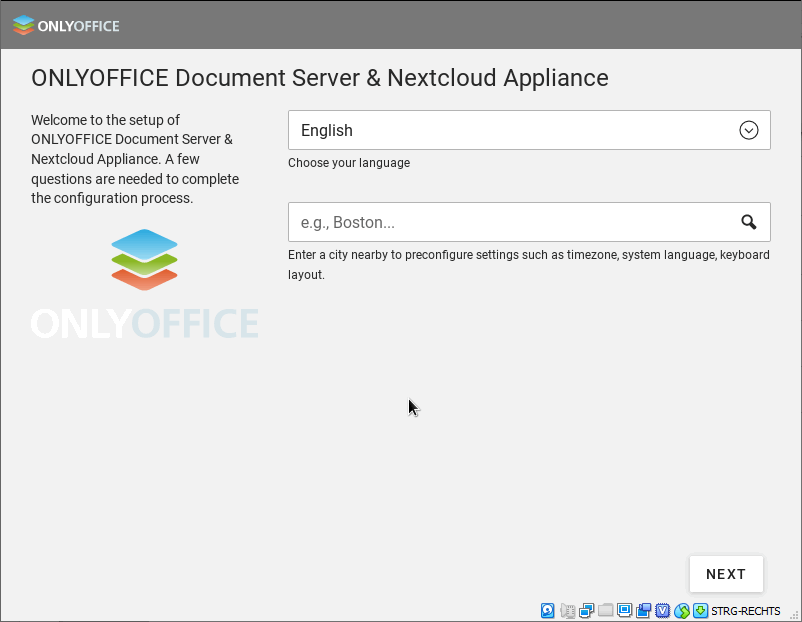Viewport: 802px width, 622px height.
Task: Click the network adapter status icon
Action: pyautogui.click(x=587, y=611)
